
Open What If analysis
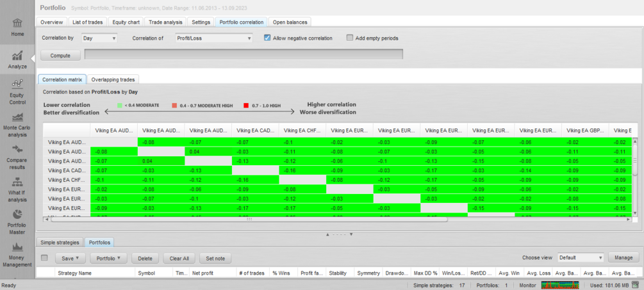point(18,190)
